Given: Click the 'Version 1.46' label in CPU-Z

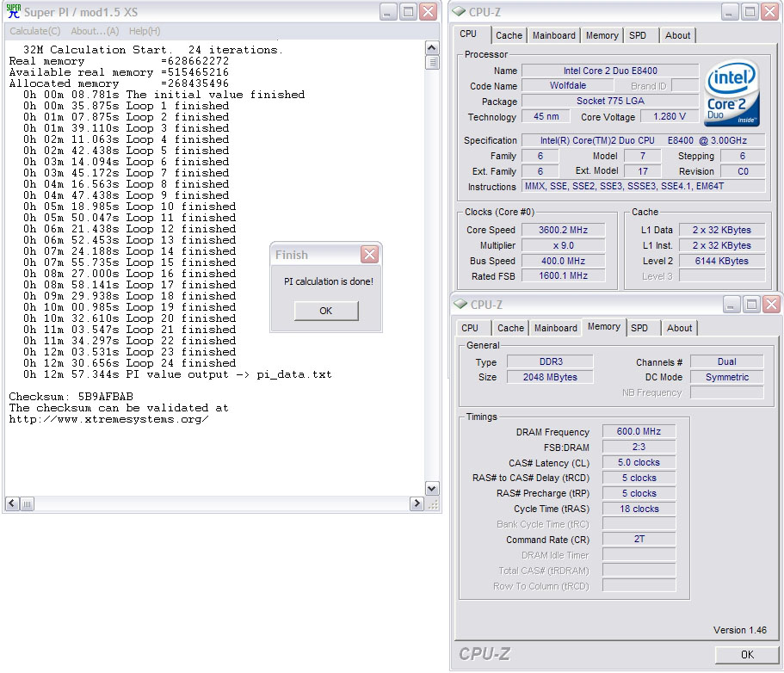Looking at the screenshot, I should pyautogui.click(x=740, y=630).
